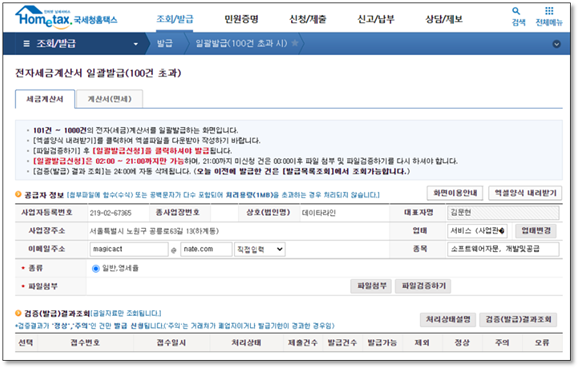Expand the blue bar's round chevron button

556,44
